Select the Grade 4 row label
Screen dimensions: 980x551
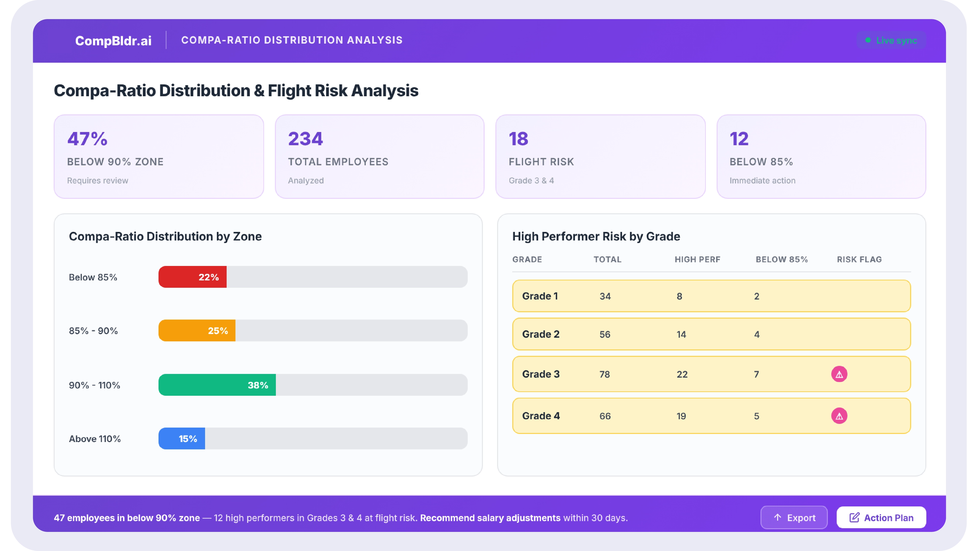click(541, 416)
